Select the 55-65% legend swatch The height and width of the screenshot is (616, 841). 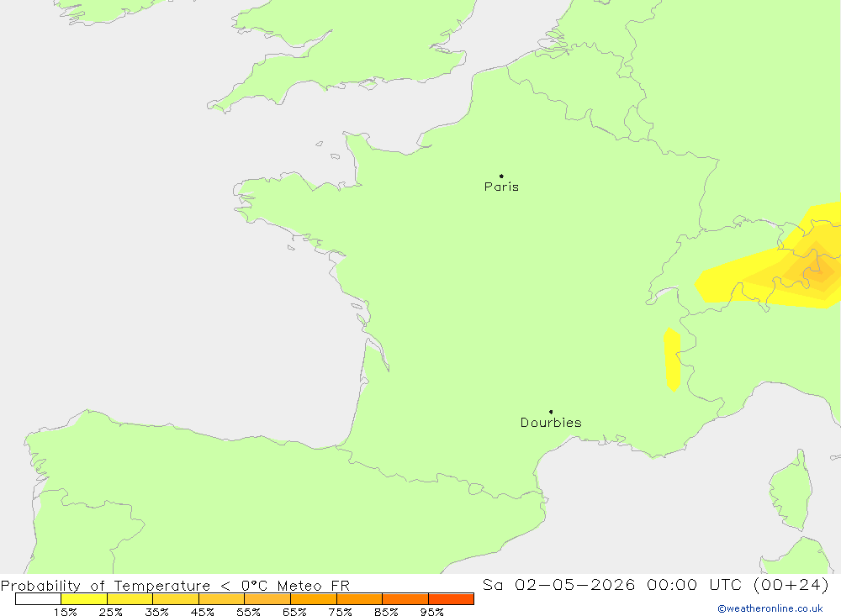tap(267, 599)
